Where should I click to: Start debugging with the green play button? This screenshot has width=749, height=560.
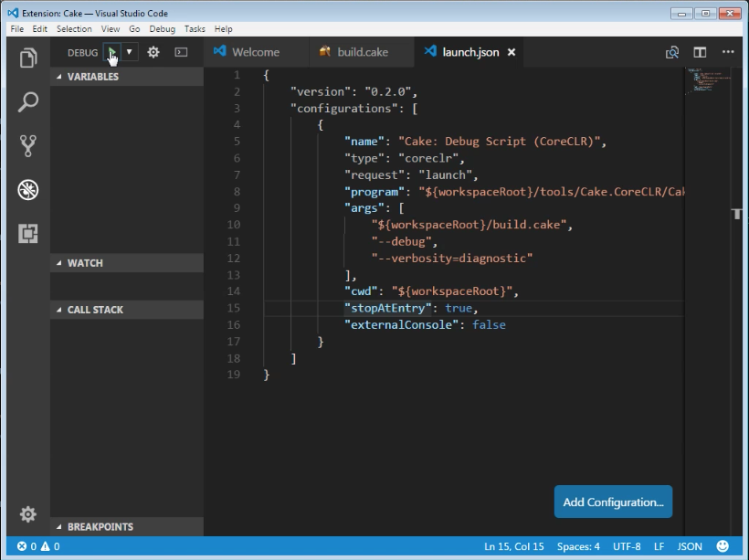111,52
